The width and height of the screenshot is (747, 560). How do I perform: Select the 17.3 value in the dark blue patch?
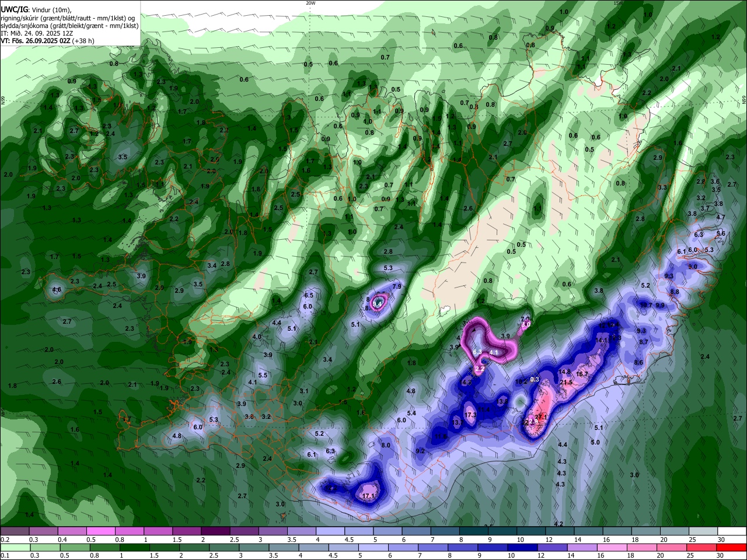coord(470,415)
